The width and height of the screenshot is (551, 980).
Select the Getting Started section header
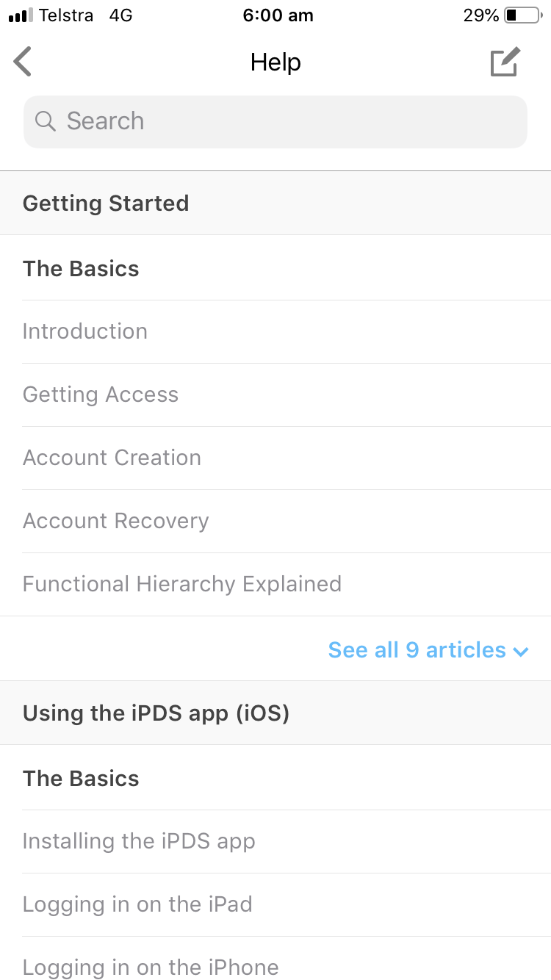click(275, 203)
